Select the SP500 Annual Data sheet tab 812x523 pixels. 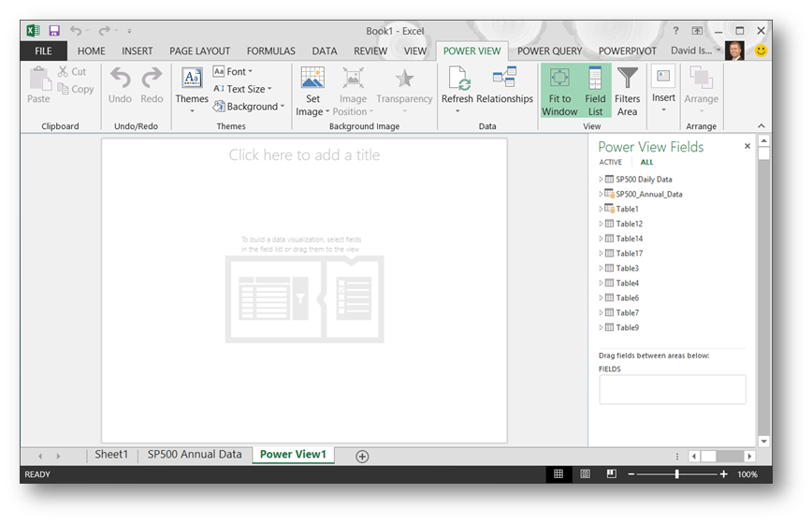coord(195,454)
